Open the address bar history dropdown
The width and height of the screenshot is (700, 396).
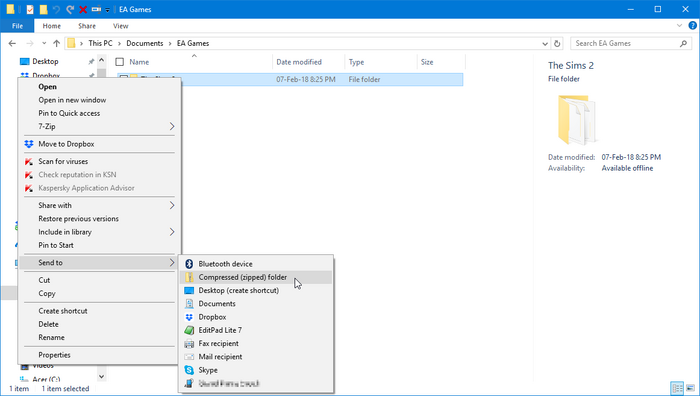pyautogui.click(x=545, y=44)
